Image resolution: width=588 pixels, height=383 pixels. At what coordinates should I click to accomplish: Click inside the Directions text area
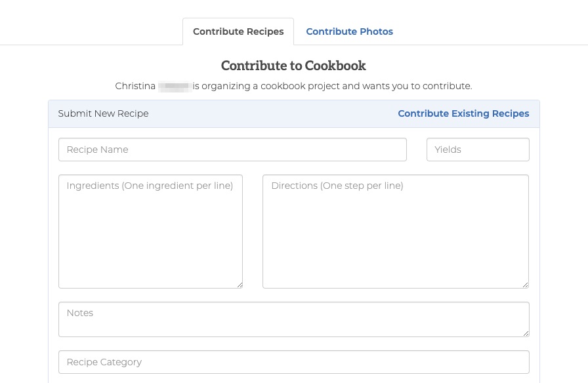(x=396, y=232)
